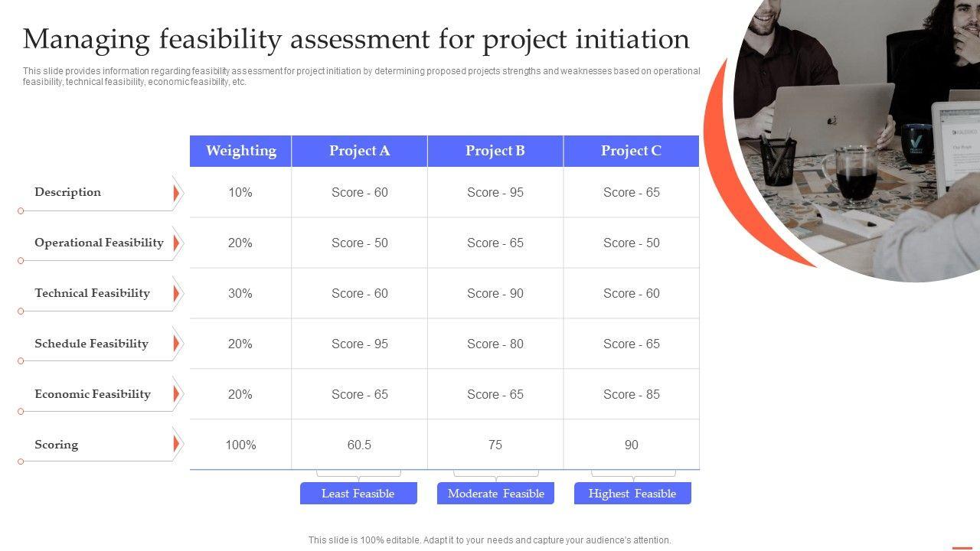Image resolution: width=980 pixels, height=551 pixels.
Task: Select the Moderate Feasible label
Action: point(495,494)
